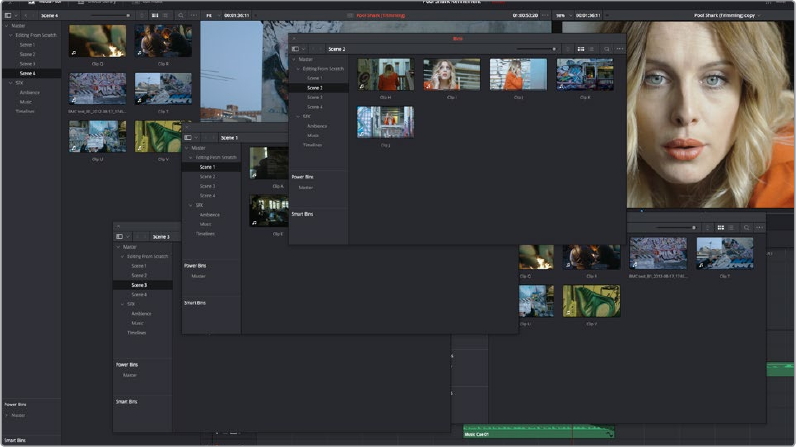The height and width of the screenshot is (447, 796).
Task: Collapse Master bin in main Media Pool
Action: 7,25
